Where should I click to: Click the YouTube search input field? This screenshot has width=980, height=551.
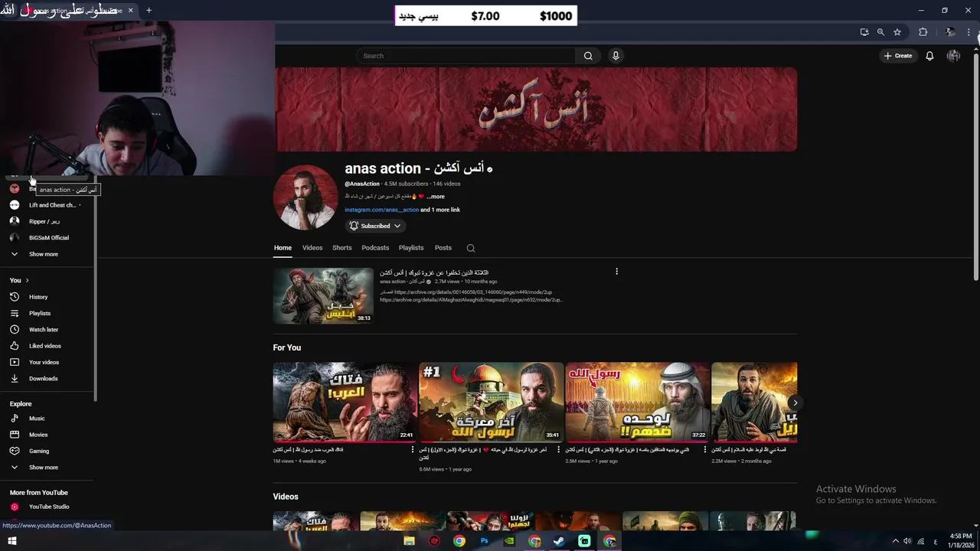tap(465, 56)
